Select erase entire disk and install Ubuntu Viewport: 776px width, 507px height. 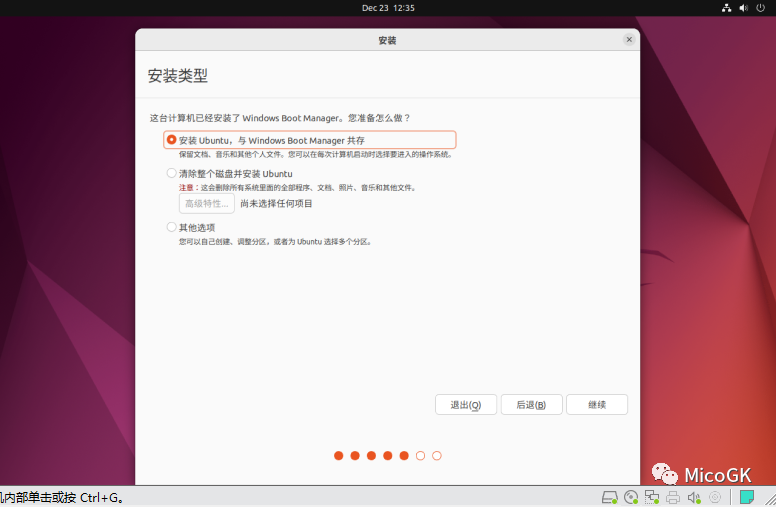click(x=230, y=174)
